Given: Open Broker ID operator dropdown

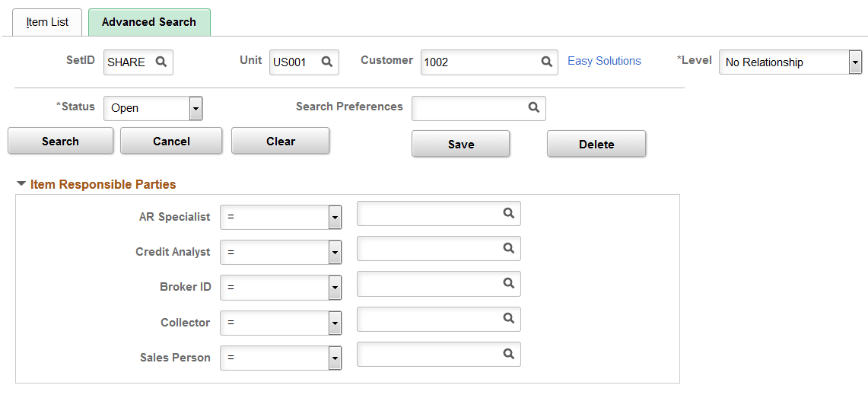Looking at the screenshot, I should 281,288.
